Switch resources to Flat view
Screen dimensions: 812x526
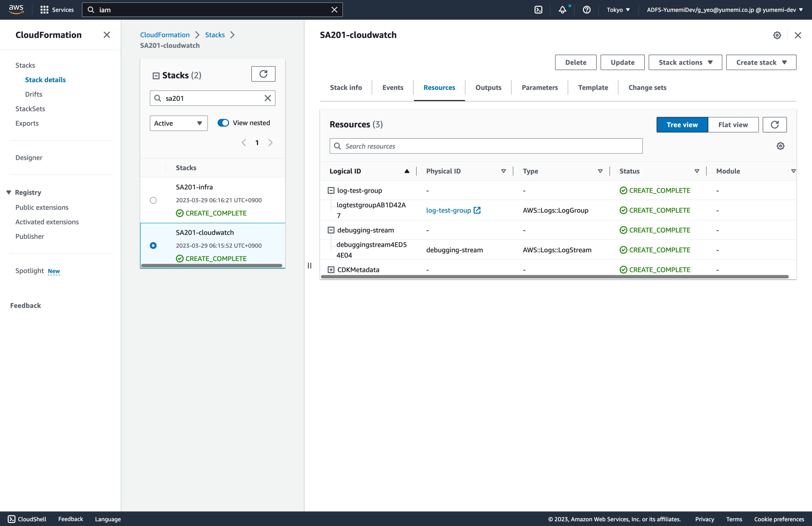tap(733, 125)
